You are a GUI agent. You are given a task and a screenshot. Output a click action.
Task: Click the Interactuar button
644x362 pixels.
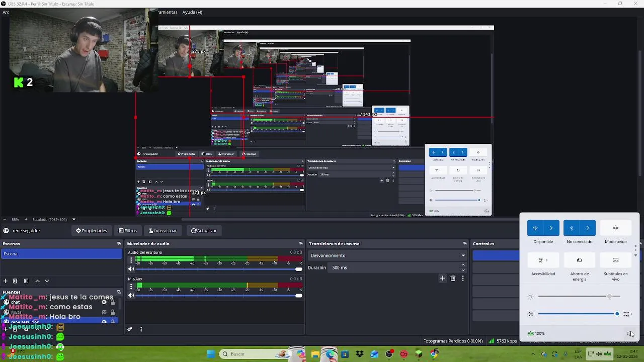(x=163, y=231)
